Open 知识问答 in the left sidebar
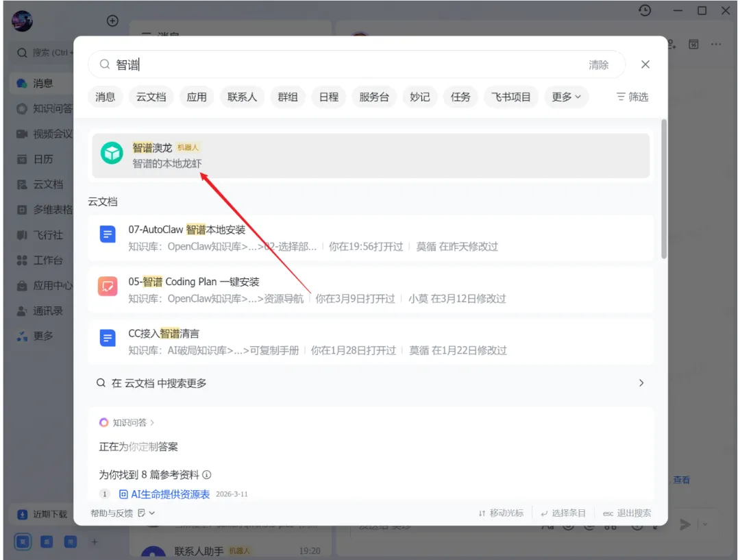Screen dimensions: 740x560 (42, 108)
